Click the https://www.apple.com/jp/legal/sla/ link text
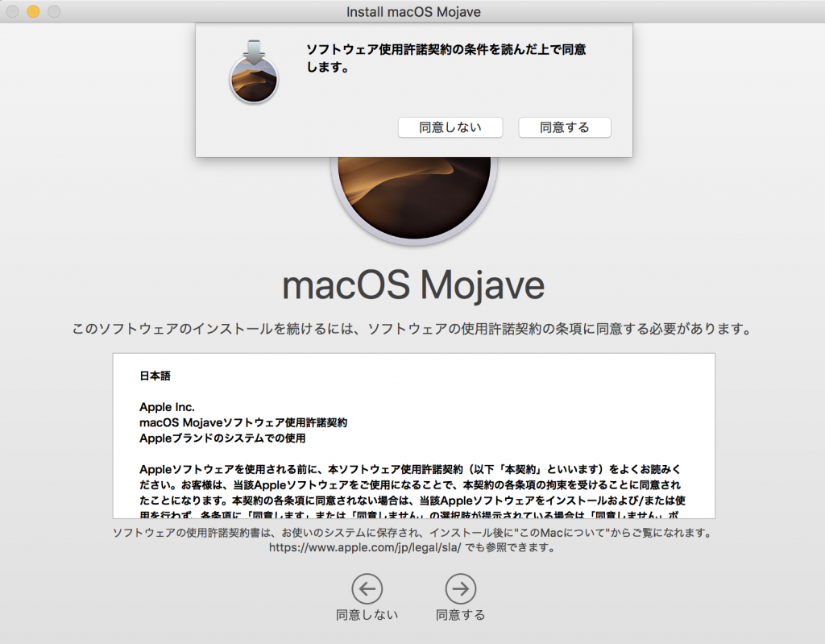Viewport: 825px width, 644px height. (365, 547)
